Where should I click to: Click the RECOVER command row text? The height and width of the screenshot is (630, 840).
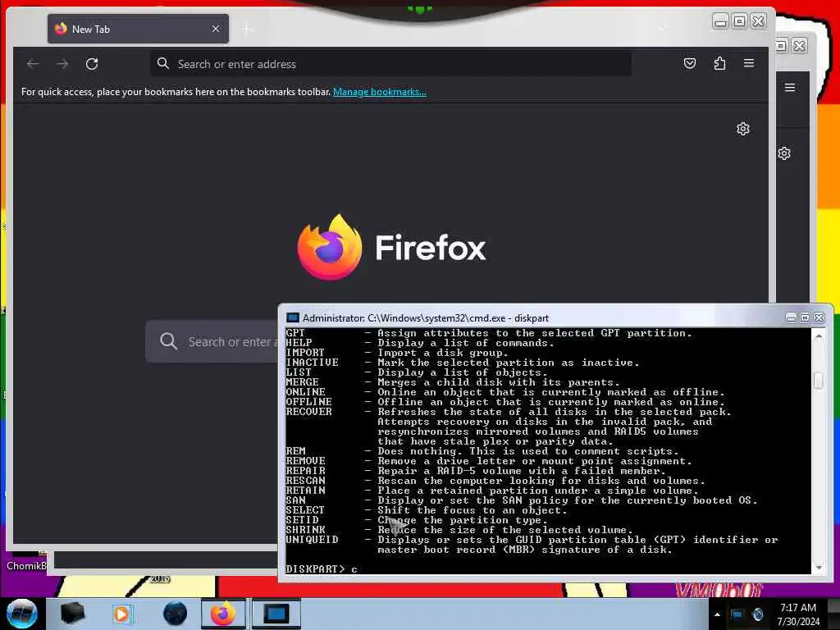tap(509, 412)
